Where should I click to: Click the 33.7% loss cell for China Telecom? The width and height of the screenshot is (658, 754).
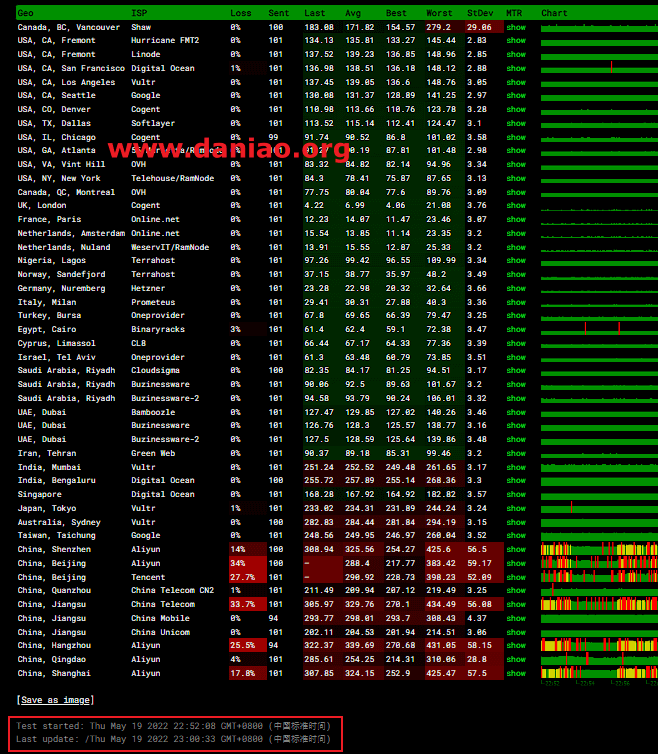click(248, 604)
